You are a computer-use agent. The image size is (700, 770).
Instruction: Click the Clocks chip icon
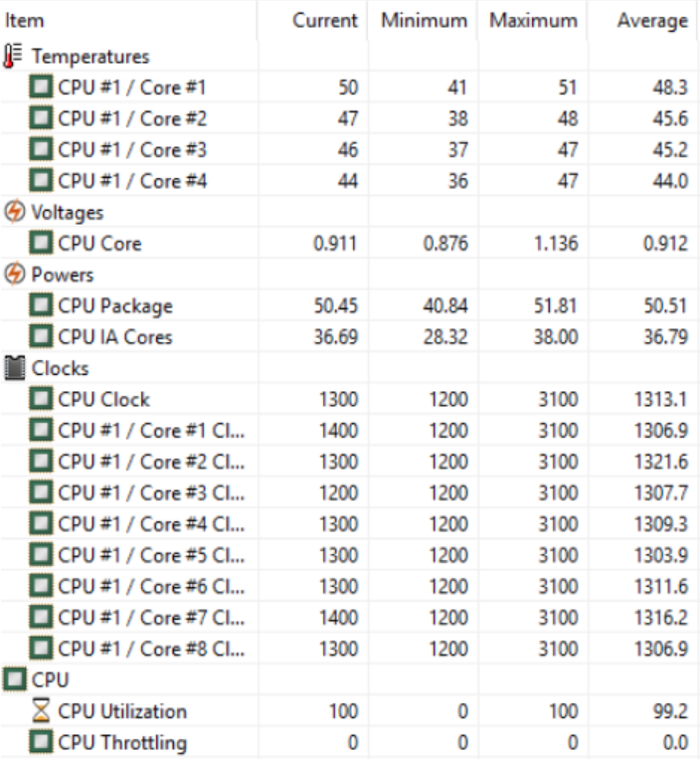[15, 368]
